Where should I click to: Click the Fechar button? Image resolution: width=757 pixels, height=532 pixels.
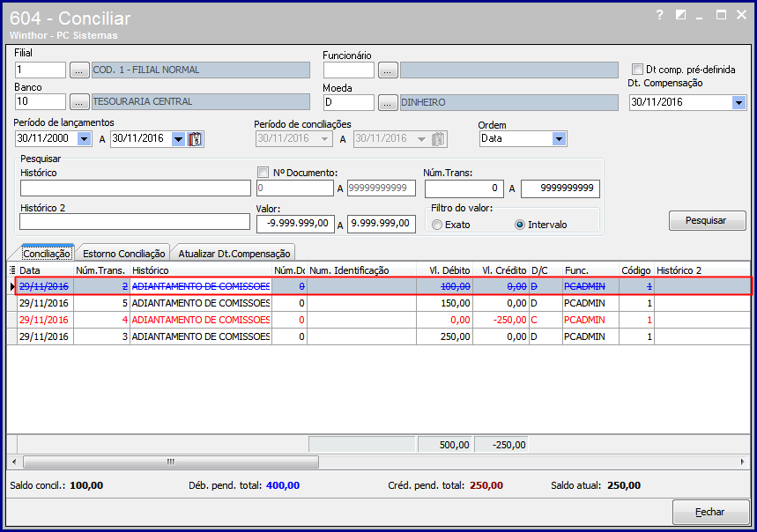(709, 512)
